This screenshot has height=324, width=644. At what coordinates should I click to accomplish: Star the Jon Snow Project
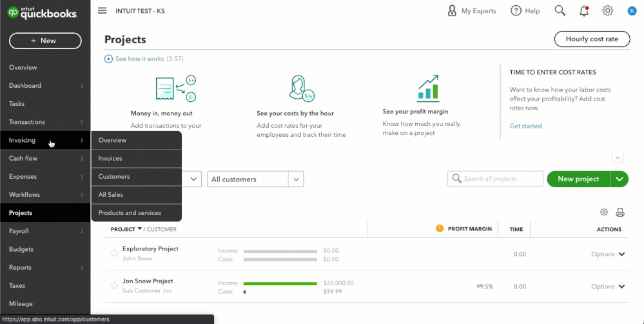pyautogui.click(x=114, y=285)
